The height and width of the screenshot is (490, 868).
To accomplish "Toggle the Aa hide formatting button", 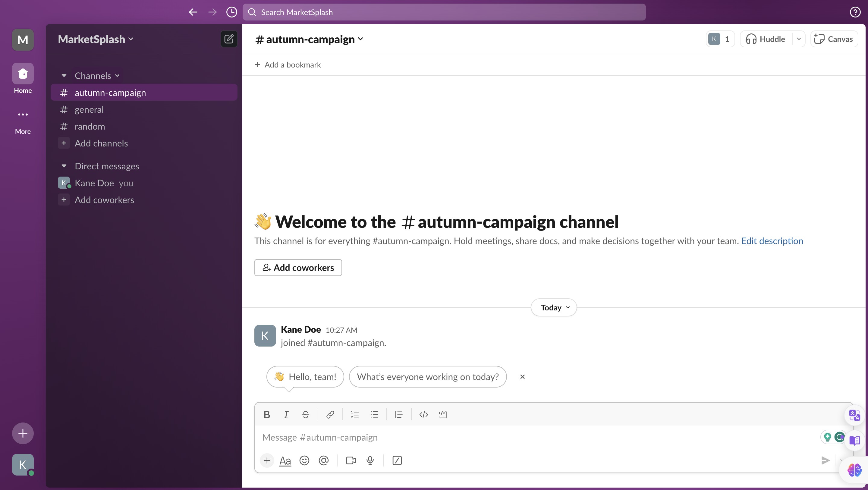I will 285,460.
